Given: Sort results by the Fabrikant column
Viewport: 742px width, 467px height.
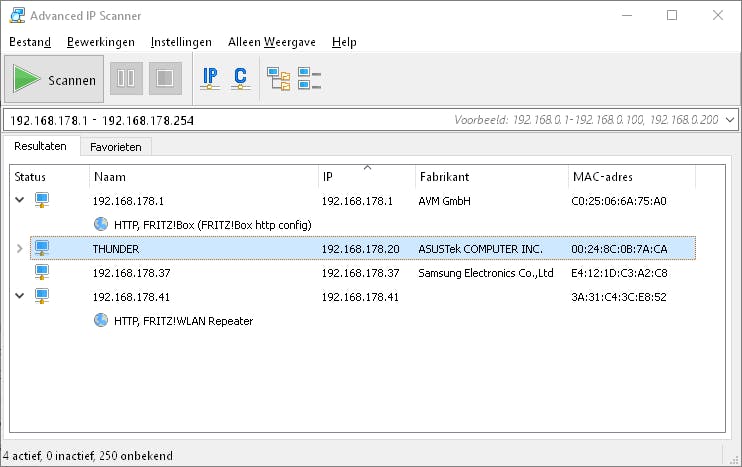Looking at the screenshot, I should click(490, 176).
